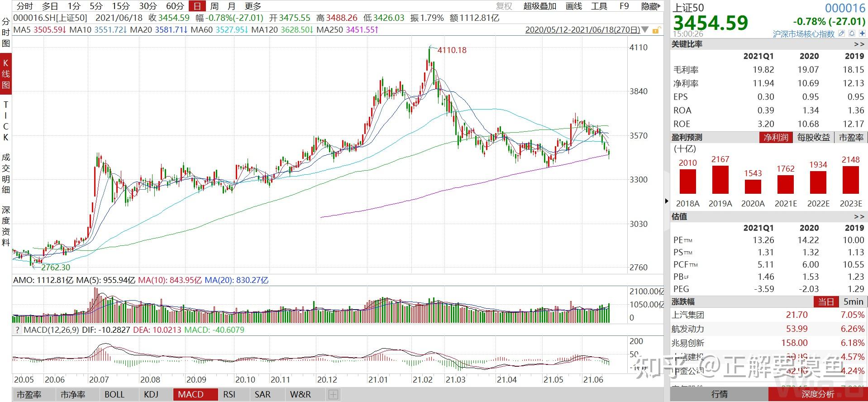Open the 深度资料 side tab
The height and width of the screenshot is (402, 868).
coord(6,226)
